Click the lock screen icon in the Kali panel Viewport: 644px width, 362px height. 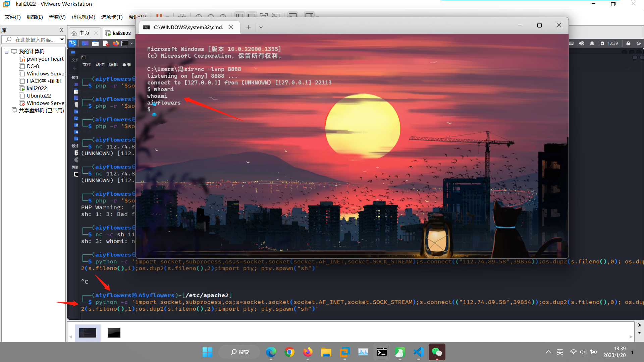coord(628,43)
